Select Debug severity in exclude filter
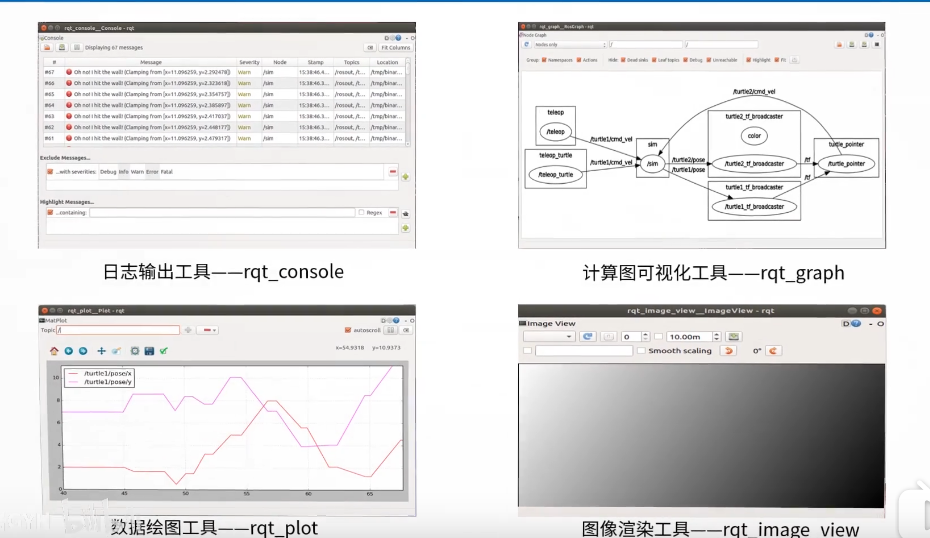930x538 pixels. pyautogui.click(x=108, y=171)
